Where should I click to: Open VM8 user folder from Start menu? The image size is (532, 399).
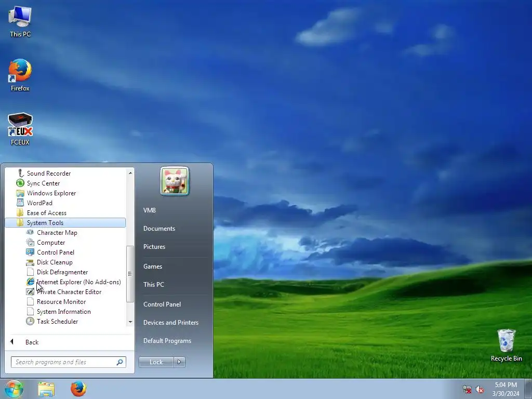(x=149, y=210)
